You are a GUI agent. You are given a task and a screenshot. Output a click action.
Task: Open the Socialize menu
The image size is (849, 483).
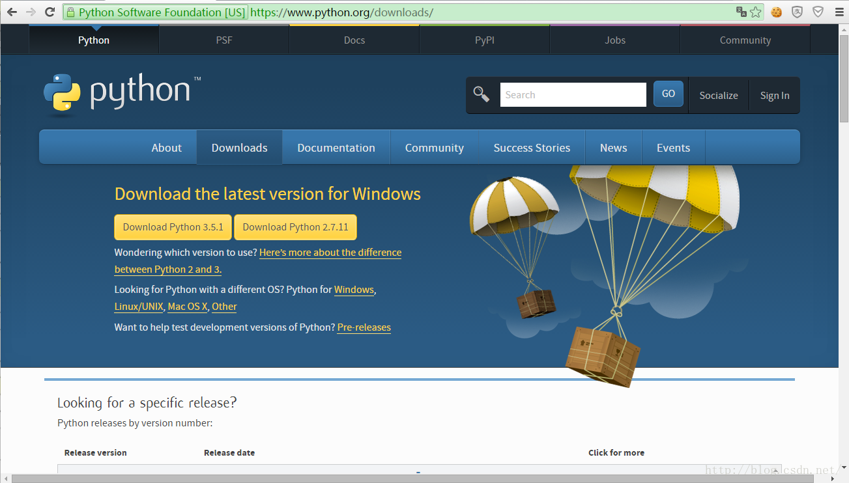click(x=719, y=95)
